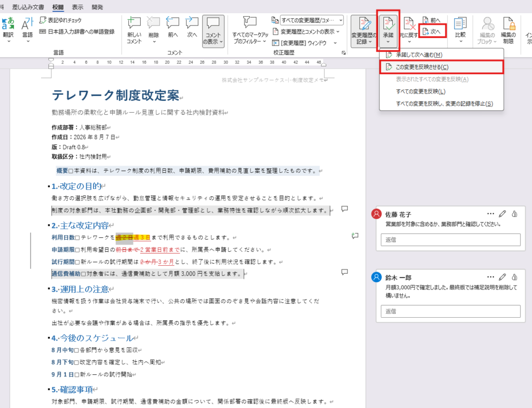Open 日本語入力辞書への単語登録
Image resolution: width=532 pixels, height=408 pixels.
pyautogui.click(x=77, y=32)
